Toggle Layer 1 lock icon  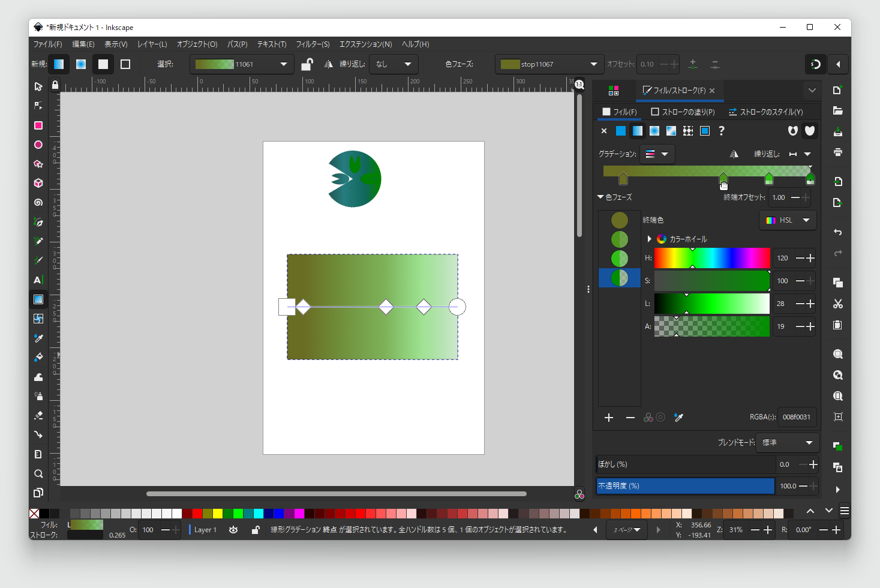click(x=256, y=530)
